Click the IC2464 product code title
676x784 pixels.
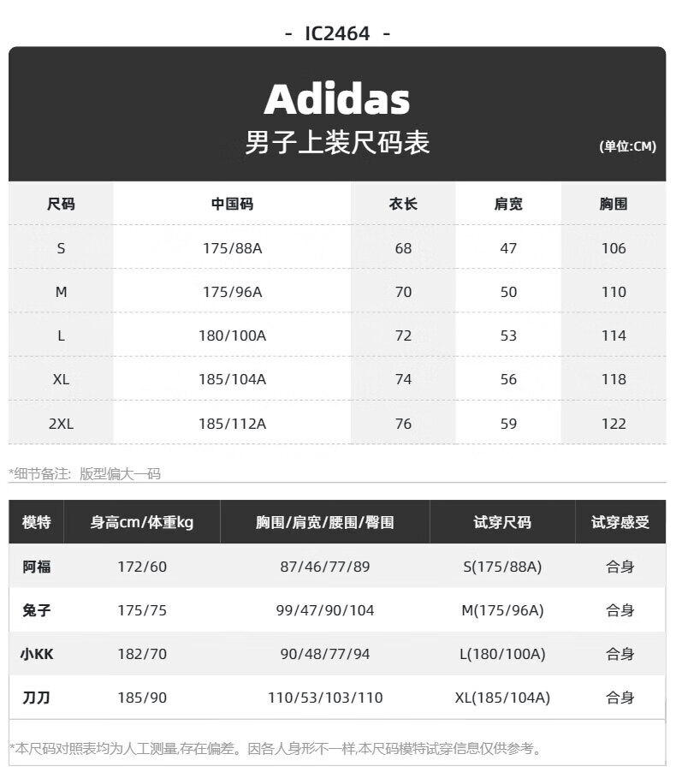(337, 34)
